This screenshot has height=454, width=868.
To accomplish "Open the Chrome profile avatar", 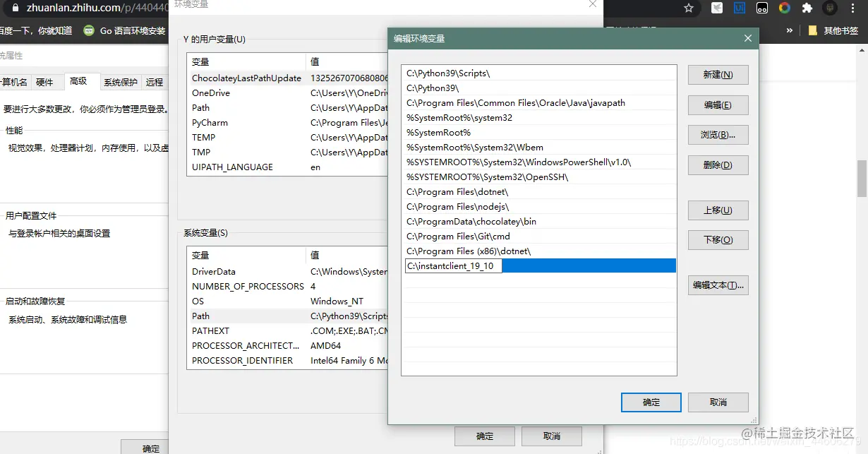I will pos(831,8).
